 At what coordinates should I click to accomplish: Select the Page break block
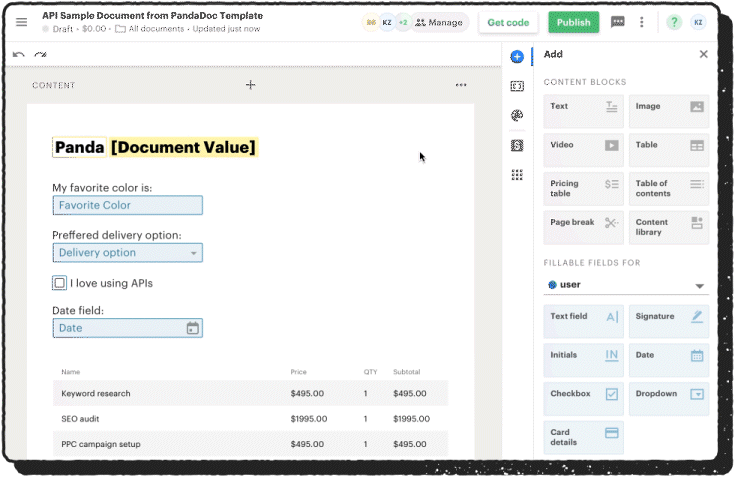point(583,228)
